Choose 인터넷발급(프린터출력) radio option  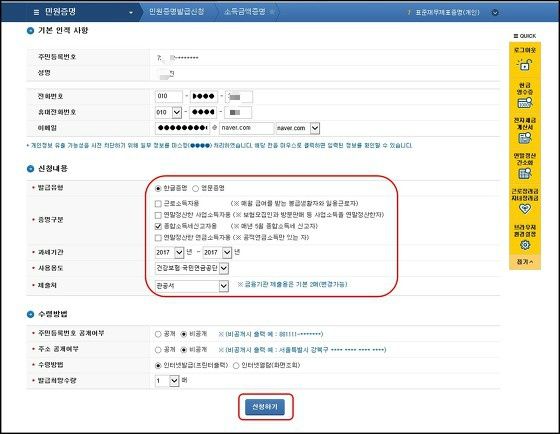158,366
